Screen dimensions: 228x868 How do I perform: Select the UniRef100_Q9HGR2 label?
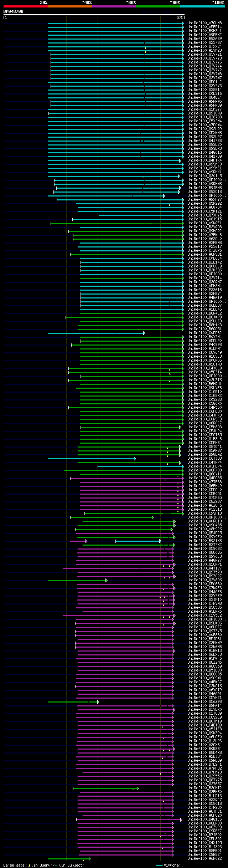click(204, 231)
